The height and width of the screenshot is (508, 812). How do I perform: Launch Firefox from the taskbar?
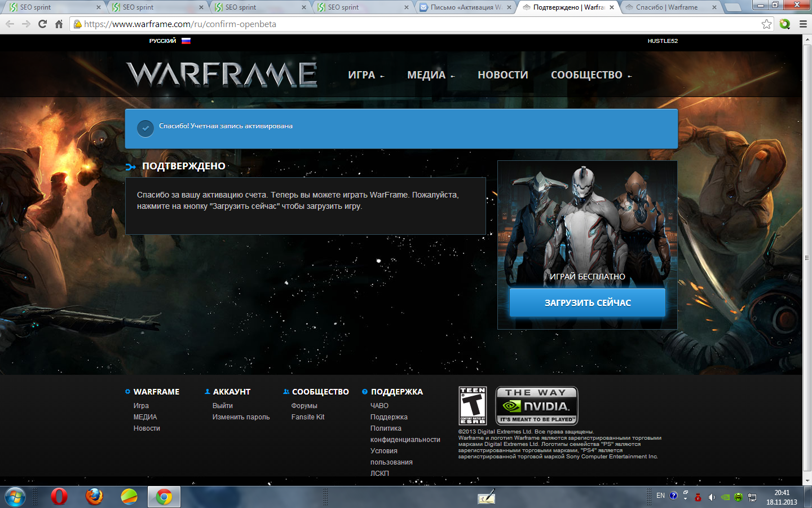click(x=94, y=497)
